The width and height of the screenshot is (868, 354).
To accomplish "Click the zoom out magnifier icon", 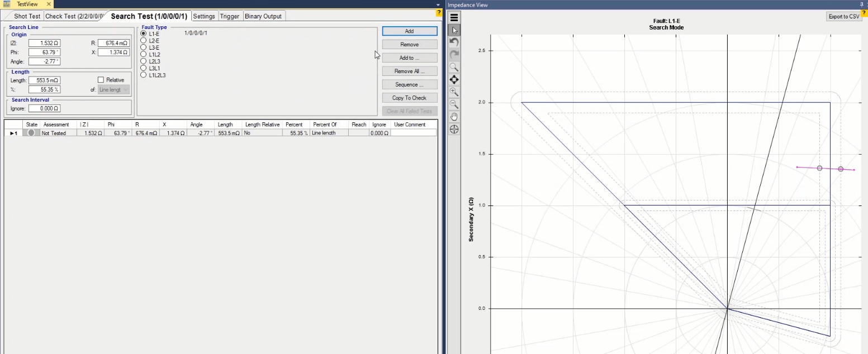I will (454, 104).
